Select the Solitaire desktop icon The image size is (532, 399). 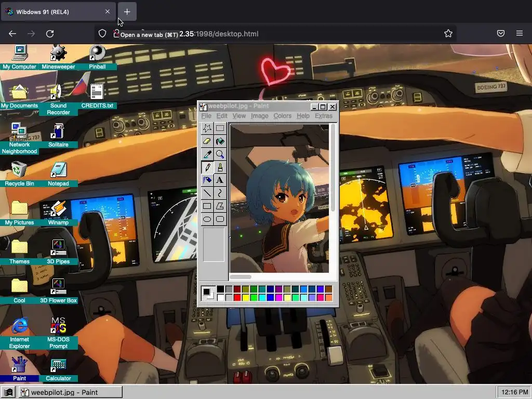coord(58,136)
